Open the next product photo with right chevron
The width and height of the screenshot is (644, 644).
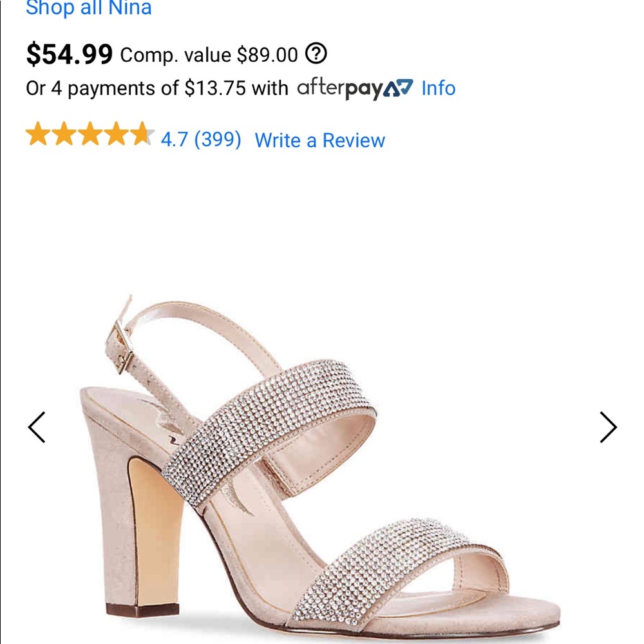pyautogui.click(x=609, y=426)
